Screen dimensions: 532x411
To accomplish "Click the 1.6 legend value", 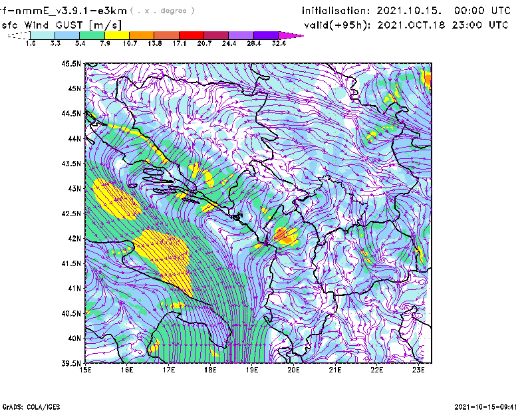I will click(x=31, y=43).
